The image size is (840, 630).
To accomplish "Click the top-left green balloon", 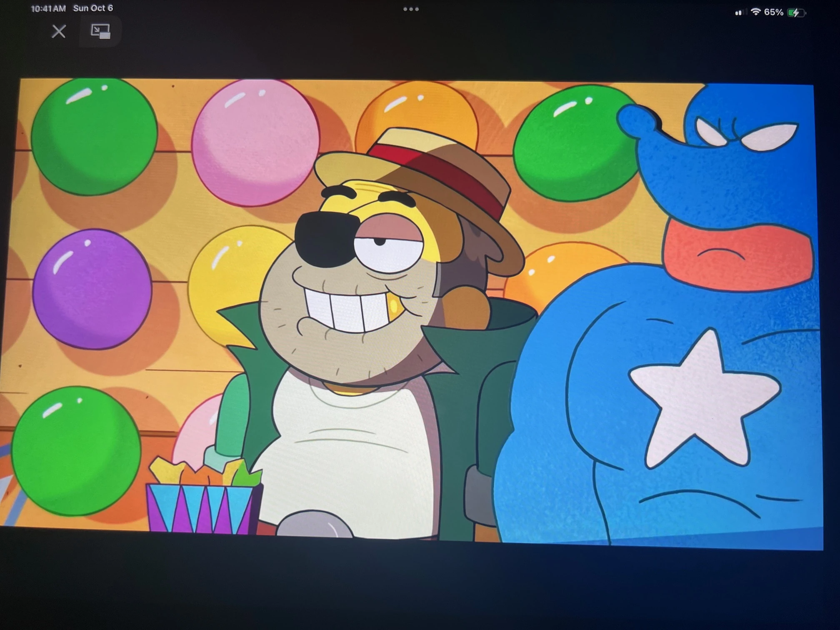I will [x=94, y=137].
